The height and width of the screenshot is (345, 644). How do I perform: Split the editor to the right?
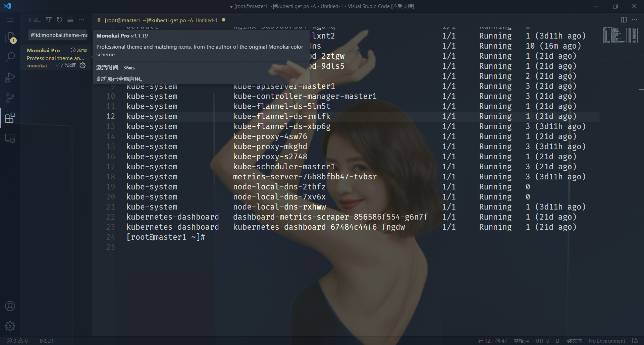(624, 20)
